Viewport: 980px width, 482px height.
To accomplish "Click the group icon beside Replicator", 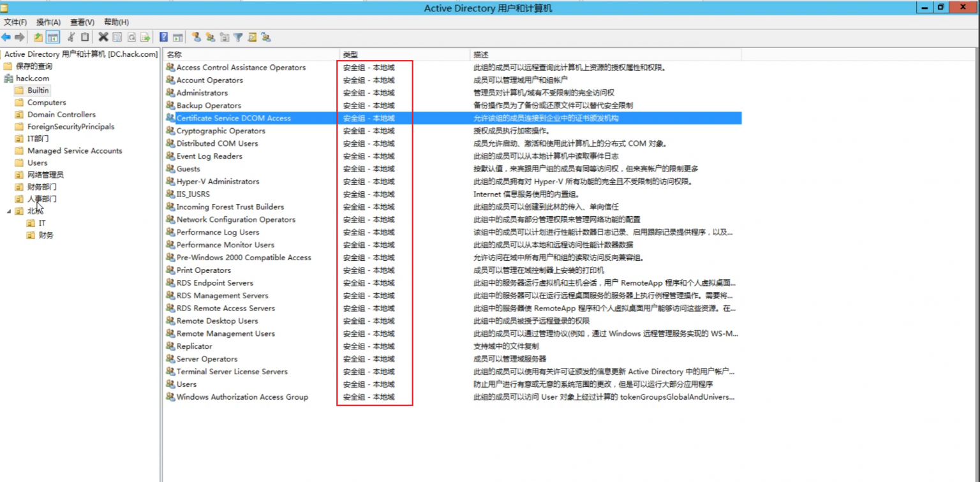I will (x=170, y=346).
